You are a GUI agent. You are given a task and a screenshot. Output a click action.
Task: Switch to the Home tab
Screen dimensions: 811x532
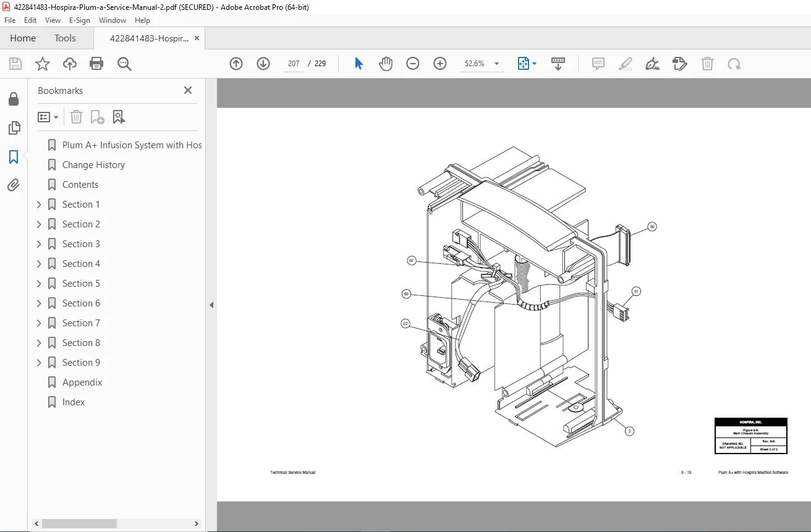[x=23, y=38]
